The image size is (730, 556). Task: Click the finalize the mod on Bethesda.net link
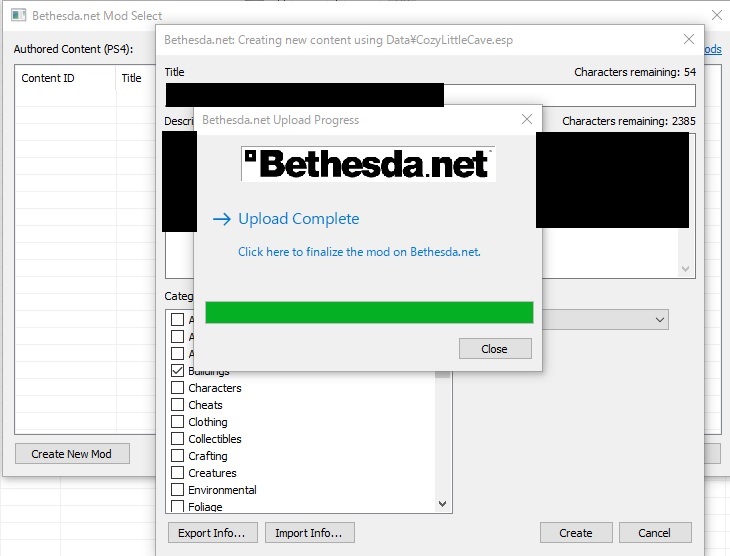coord(359,252)
